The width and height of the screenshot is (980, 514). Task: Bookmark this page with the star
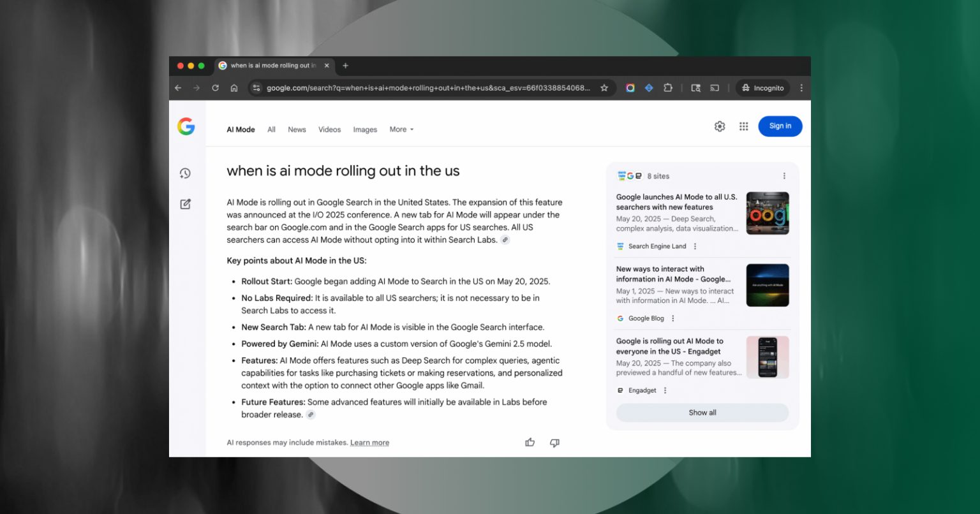[x=604, y=88]
